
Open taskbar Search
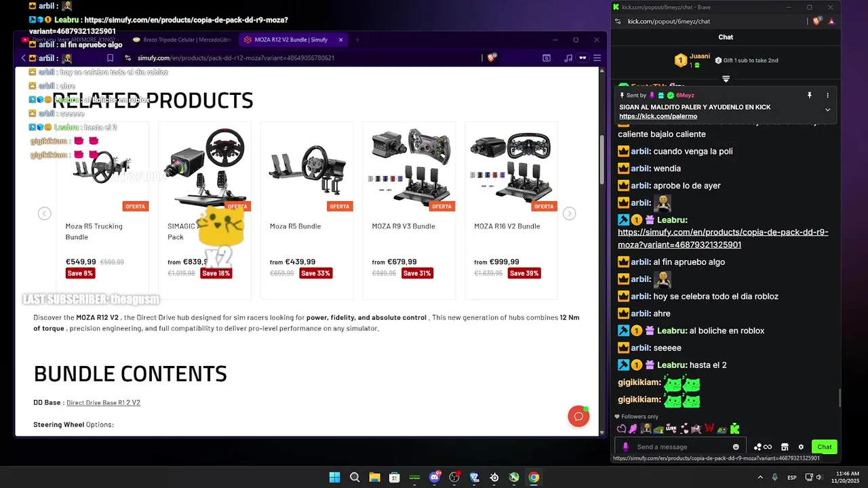click(x=355, y=477)
